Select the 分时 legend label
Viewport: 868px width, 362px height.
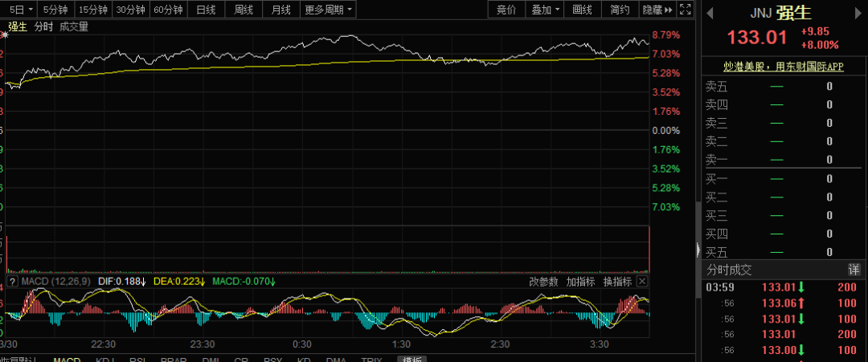click(43, 26)
